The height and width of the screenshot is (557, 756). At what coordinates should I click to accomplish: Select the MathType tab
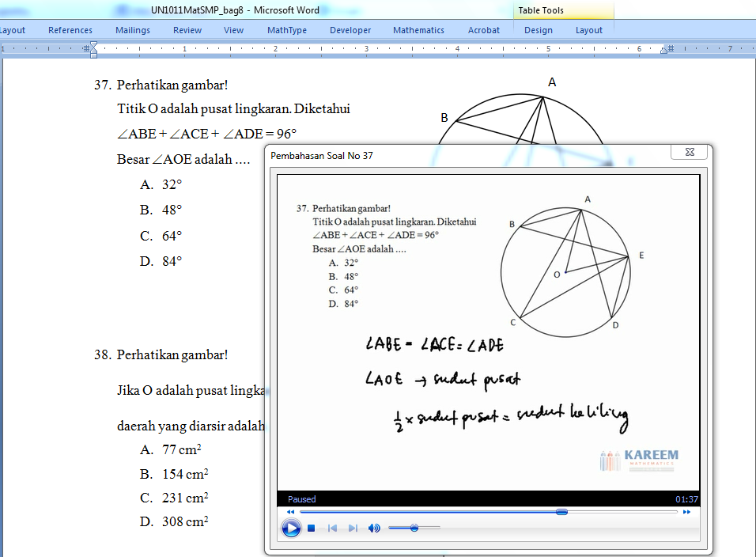pos(287,30)
